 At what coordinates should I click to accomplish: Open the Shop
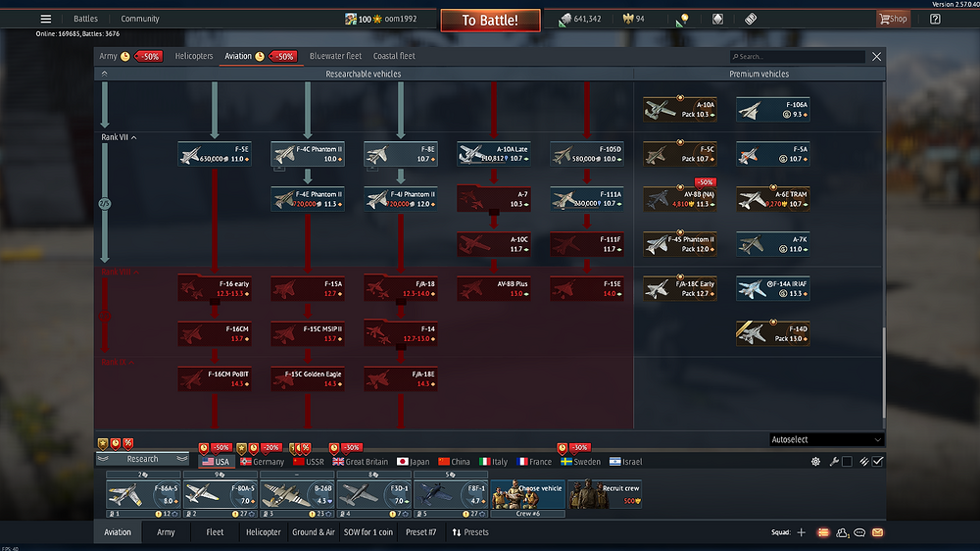tap(893, 19)
